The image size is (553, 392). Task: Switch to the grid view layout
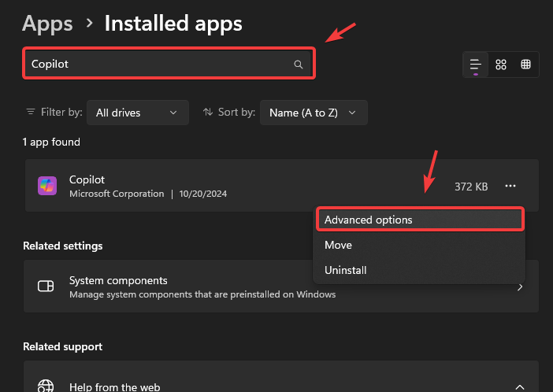pos(501,65)
